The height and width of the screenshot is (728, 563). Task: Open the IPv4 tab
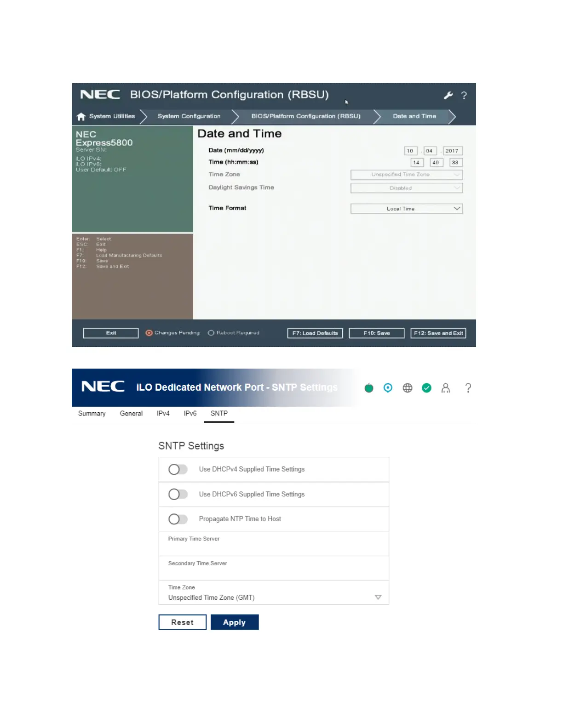pyautogui.click(x=163, y=414)
